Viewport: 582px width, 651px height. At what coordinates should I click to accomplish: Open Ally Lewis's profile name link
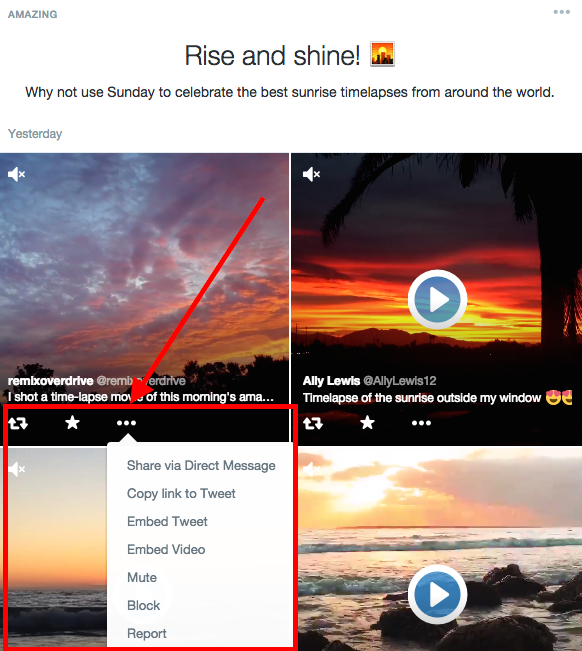[331, 381]
